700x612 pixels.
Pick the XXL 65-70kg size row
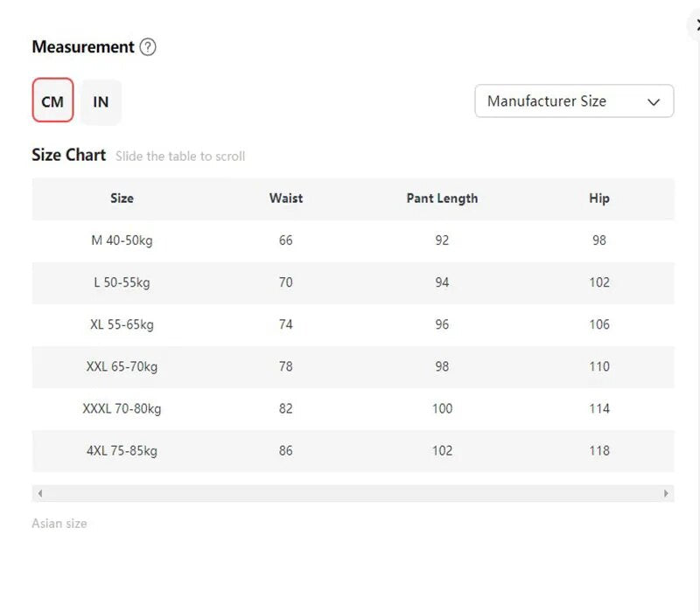[122, 366]
